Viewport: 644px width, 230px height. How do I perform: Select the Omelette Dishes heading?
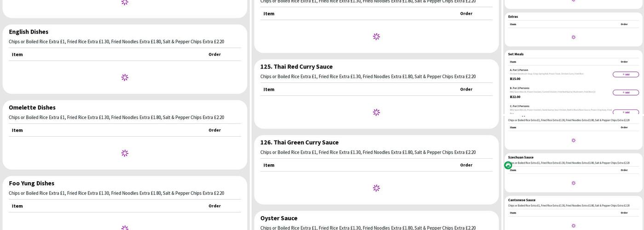pos(32,108)
